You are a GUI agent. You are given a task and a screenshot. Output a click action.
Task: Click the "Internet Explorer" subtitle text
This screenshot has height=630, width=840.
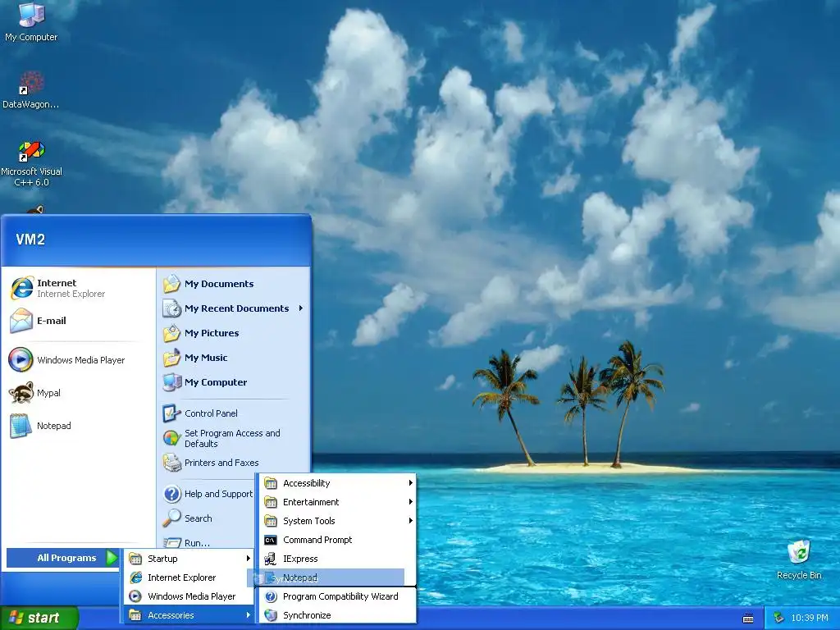[x=71, y=294]
